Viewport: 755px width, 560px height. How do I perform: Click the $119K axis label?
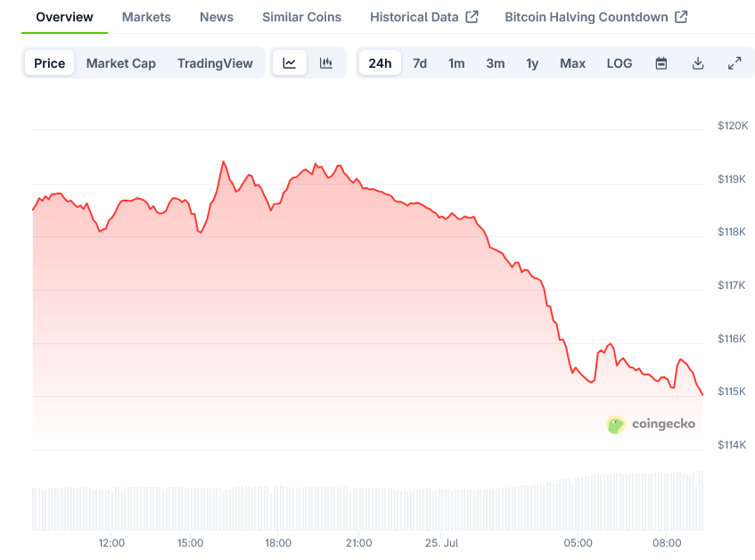click(732, 179)
